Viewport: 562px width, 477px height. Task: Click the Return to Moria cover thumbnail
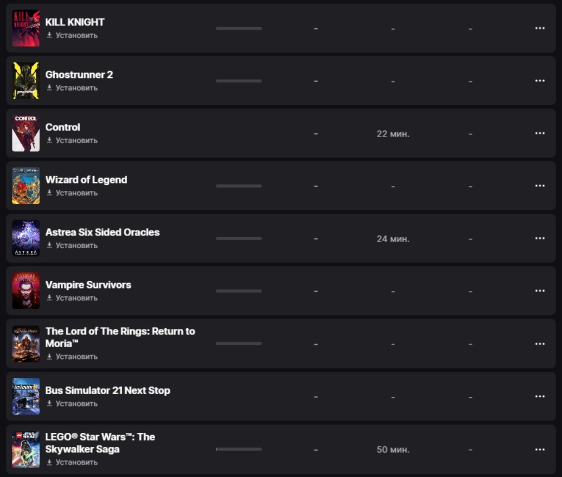pos(26,344)
